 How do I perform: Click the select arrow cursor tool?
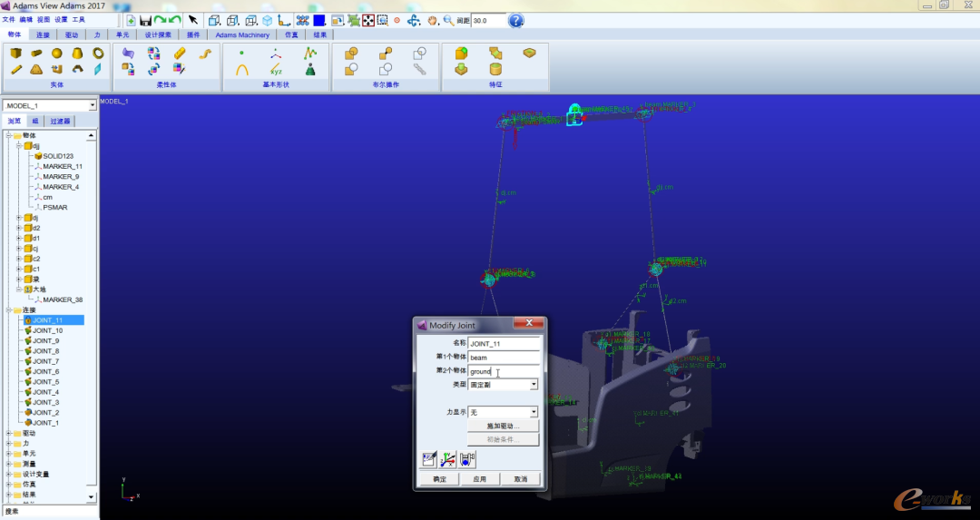[193, 21]
